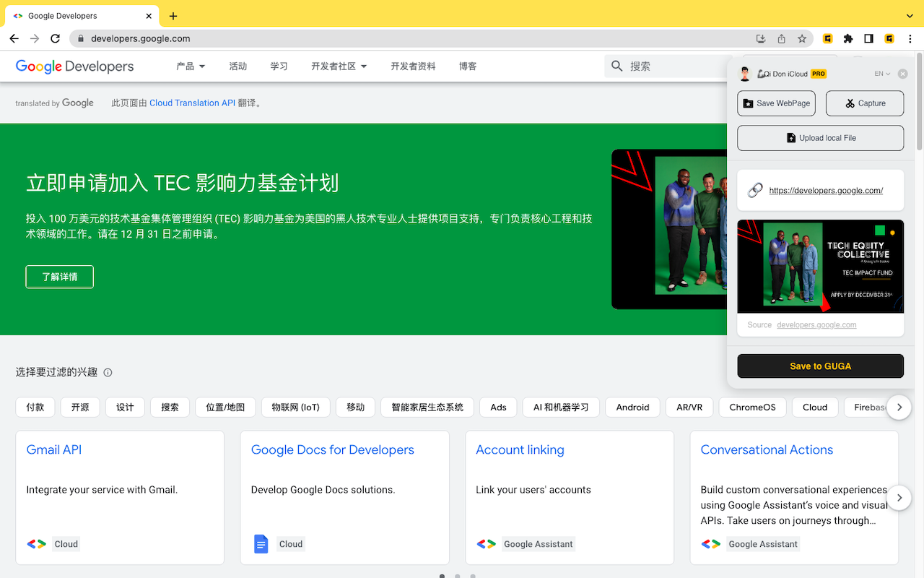Screen dimensions: 924x578
Task: Show next cards with the carousel arrow
Action: pyautogui.click(x=899, y=498)
